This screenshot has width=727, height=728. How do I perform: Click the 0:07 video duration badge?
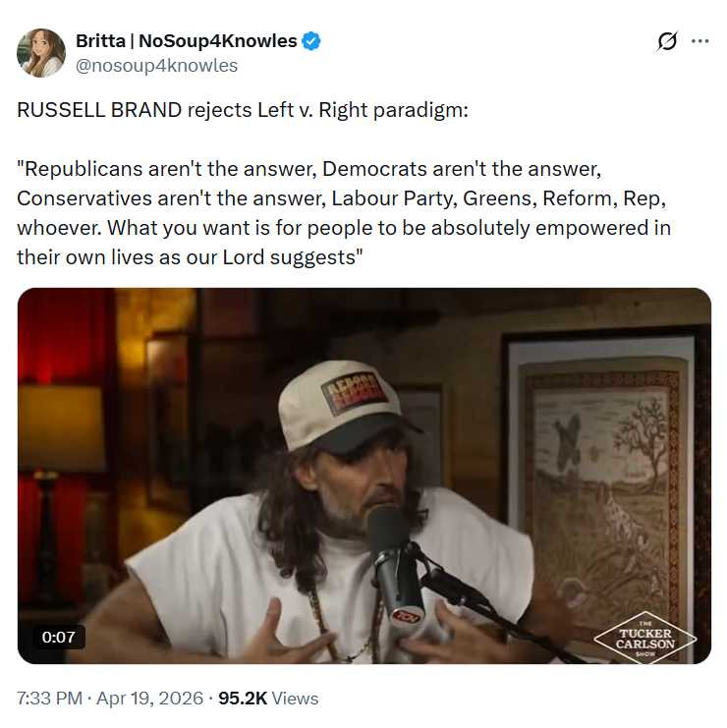59,637
